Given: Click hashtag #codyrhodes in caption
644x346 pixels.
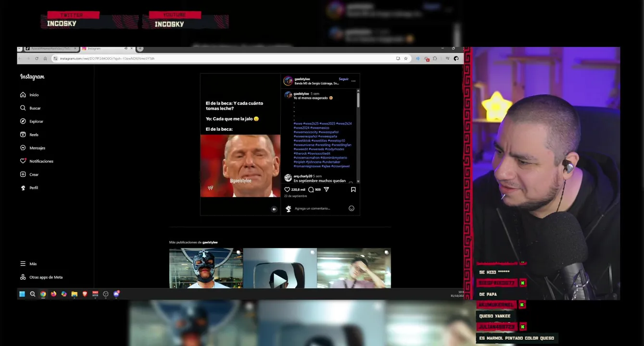Looking at the screenshot, I should coord(336,149).
